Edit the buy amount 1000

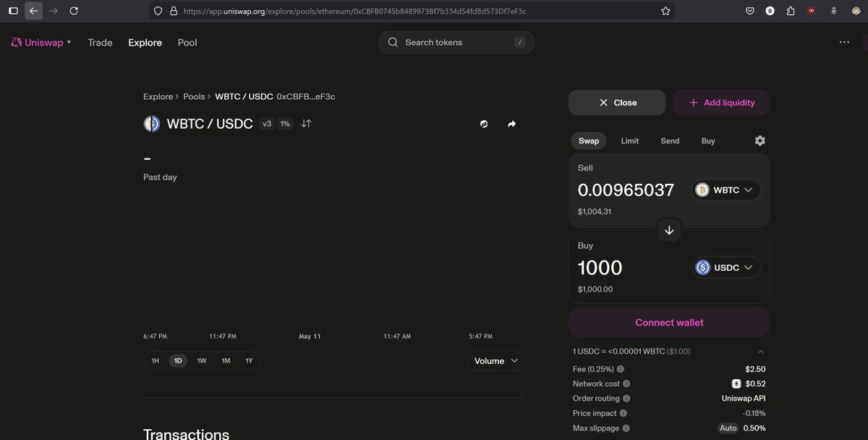click(x=600, y=267)
